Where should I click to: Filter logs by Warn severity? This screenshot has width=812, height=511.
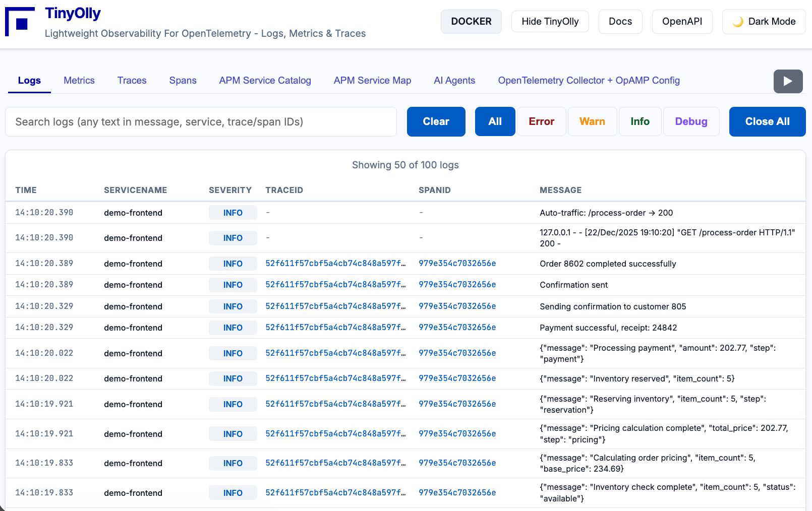coord(592,122)
